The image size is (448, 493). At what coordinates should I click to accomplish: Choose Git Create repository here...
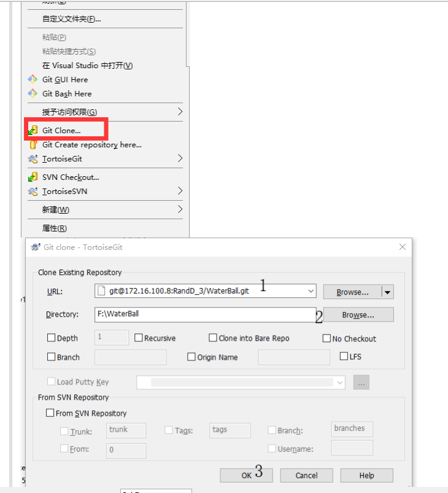[106, 145]
